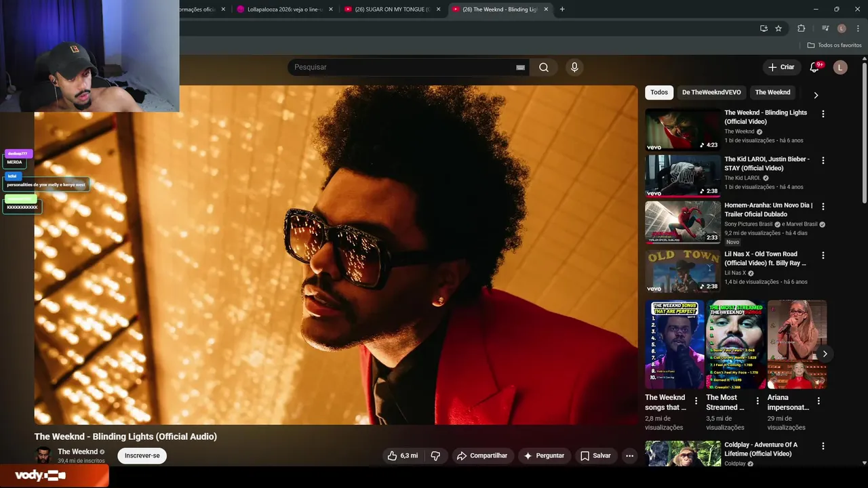This screenshot has width=868, height=488.
Task: Bookmark this page with the star icon
Action: click(778, 28)
